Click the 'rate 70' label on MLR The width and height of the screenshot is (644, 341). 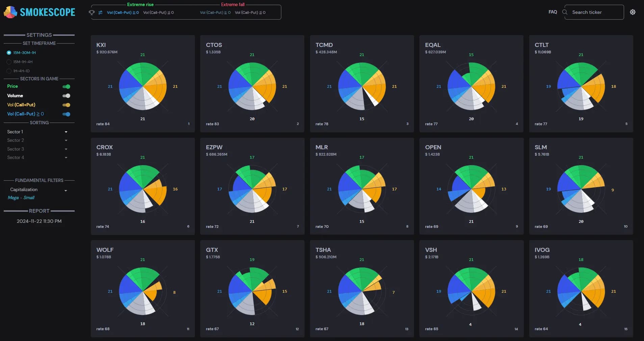(322, 227)
